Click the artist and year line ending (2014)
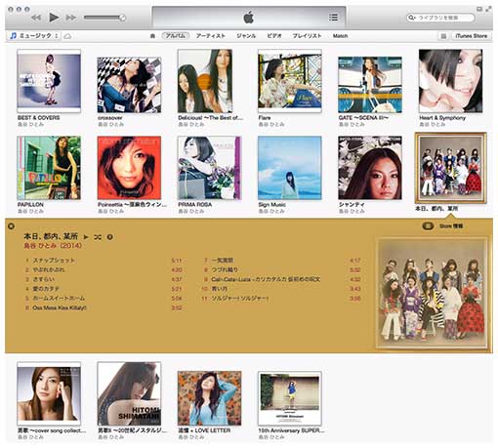 click(x=53, y=246)
